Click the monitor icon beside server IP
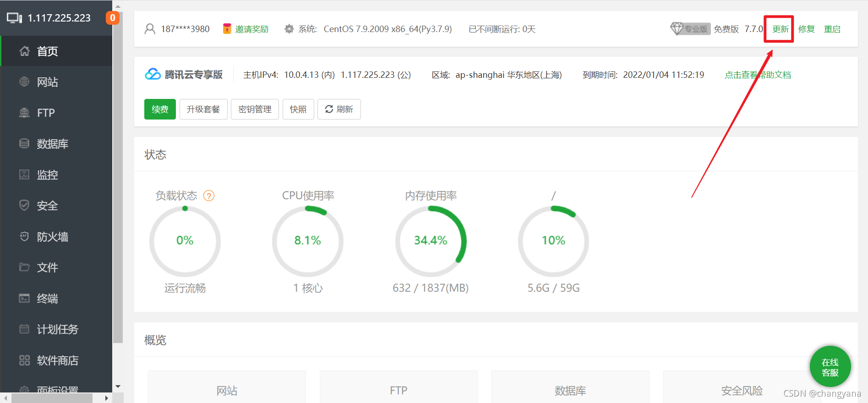The height and width of the screenshot is (403, 868). [14, 18]
